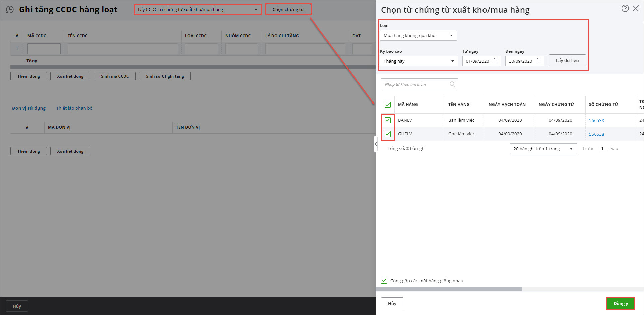Switch to Đơn vị sử dụng tab
Screen dimensions: 644x315
tap(29, 108)
